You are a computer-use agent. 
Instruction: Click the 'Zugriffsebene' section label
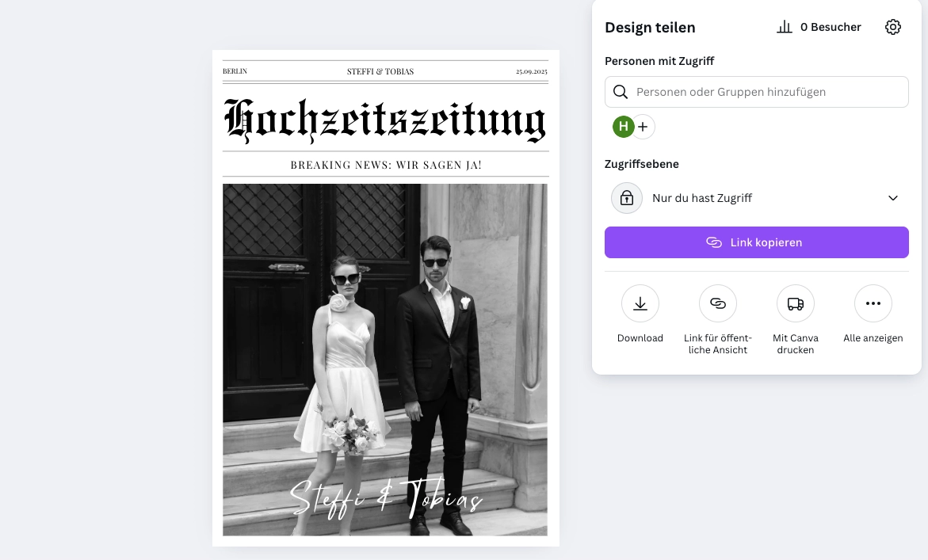click(x=642, y=164)
